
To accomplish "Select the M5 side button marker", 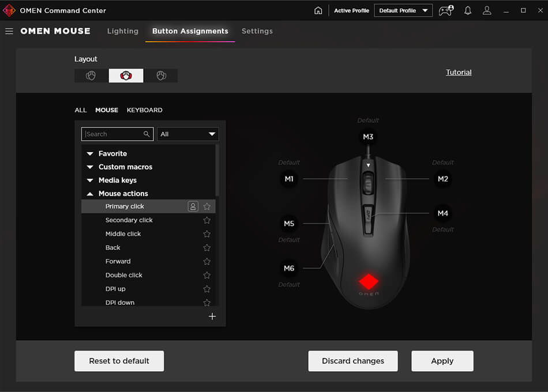I will tap(289, 224).
